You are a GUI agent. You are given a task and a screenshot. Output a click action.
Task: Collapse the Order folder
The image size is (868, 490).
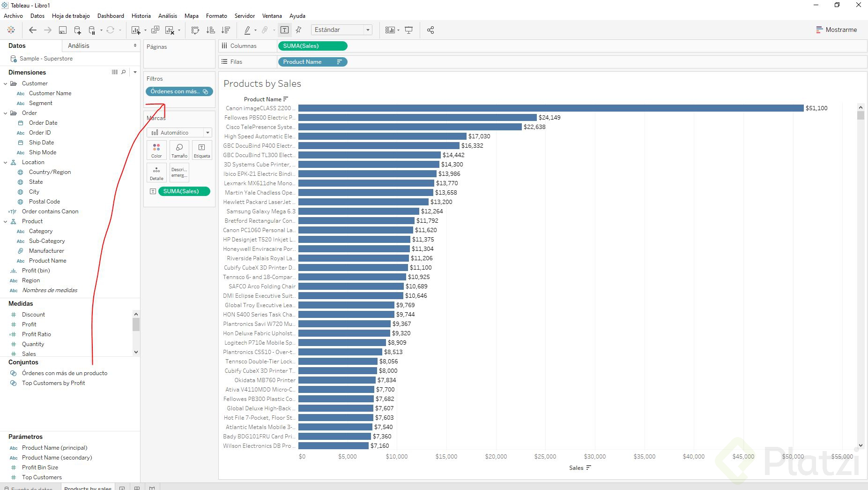coord(6,113)
